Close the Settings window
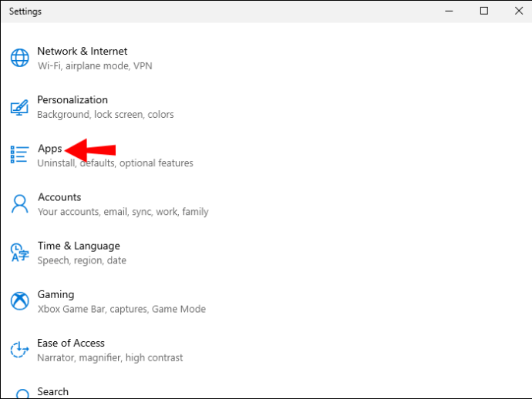Viewport: 532px width, 399px height. [518, 12]
